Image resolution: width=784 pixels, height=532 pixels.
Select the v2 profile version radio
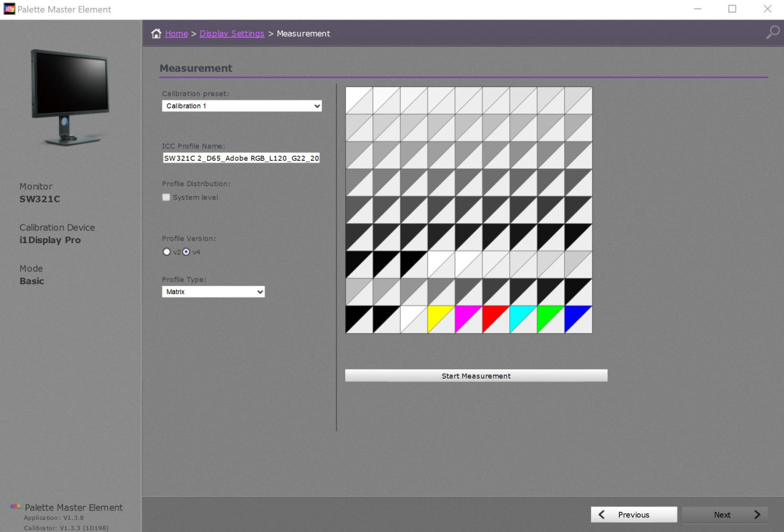(x=166, y=252)
